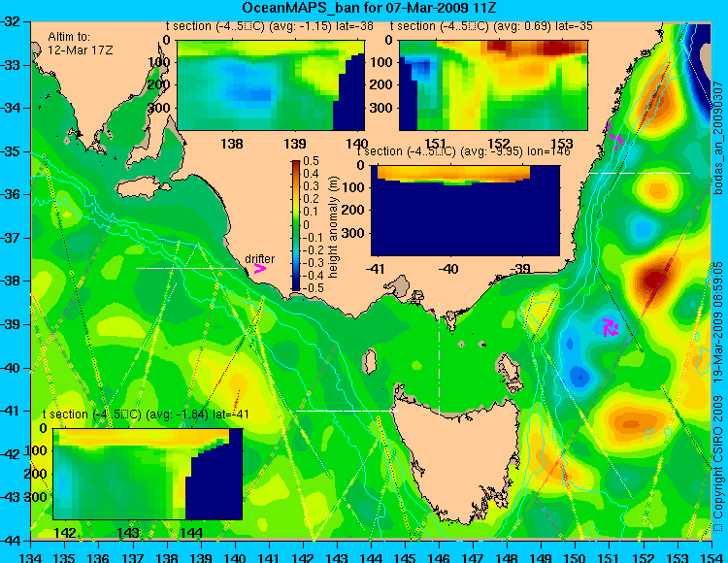
Task: Click the 'height anomaly (m)' label
Action: click(332, 227)
